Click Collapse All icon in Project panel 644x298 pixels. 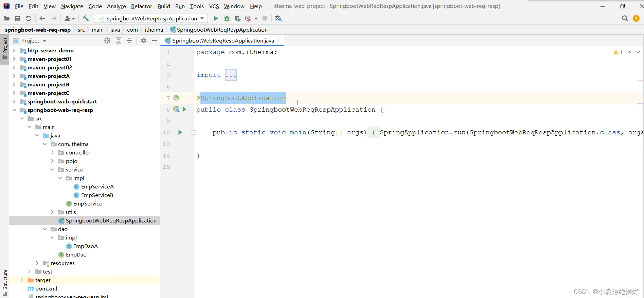[129, 40]
